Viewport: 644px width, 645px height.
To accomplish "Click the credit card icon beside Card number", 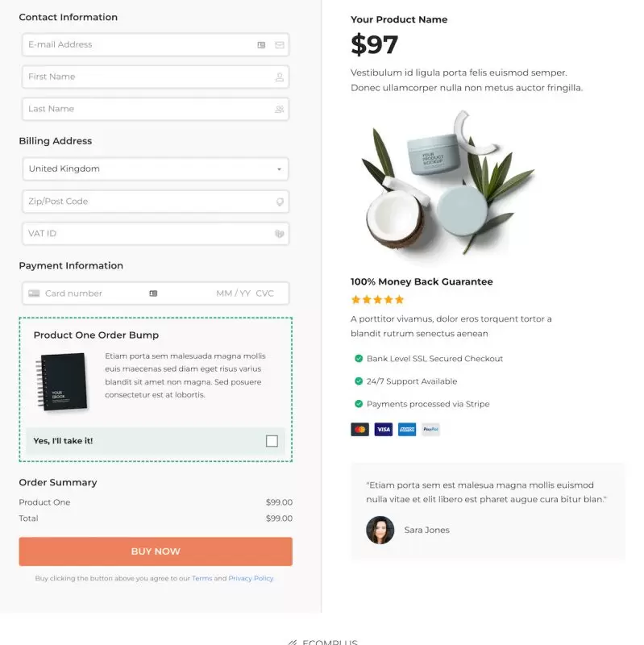I will pos(34,293).
